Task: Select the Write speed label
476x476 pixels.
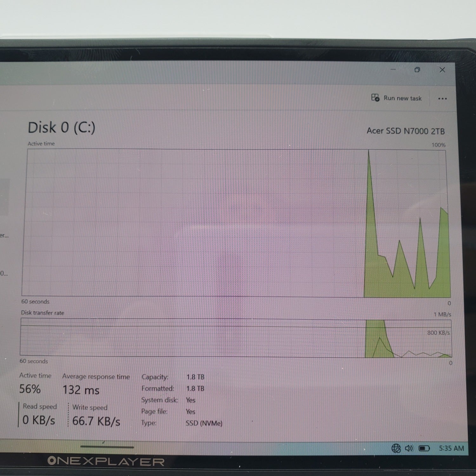Action: point(90,407)
